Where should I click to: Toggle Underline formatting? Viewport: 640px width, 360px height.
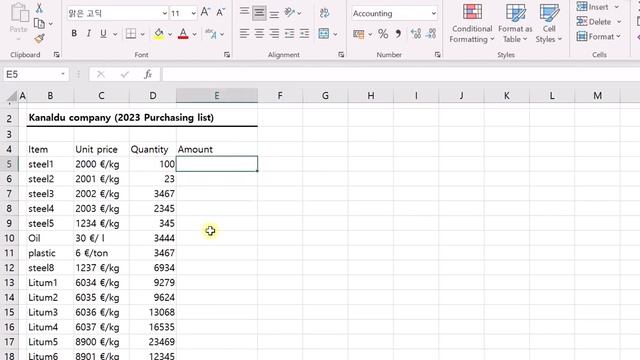point(103,33)
